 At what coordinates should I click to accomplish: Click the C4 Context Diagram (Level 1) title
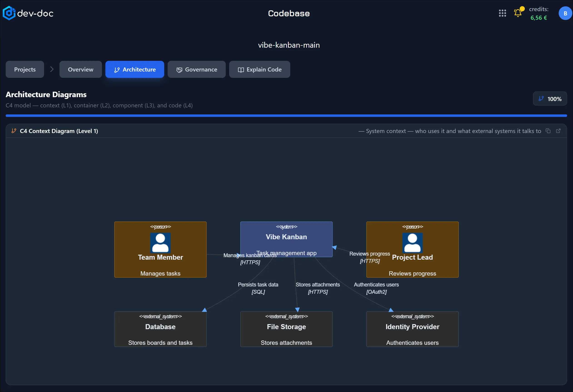pos(59,131)
